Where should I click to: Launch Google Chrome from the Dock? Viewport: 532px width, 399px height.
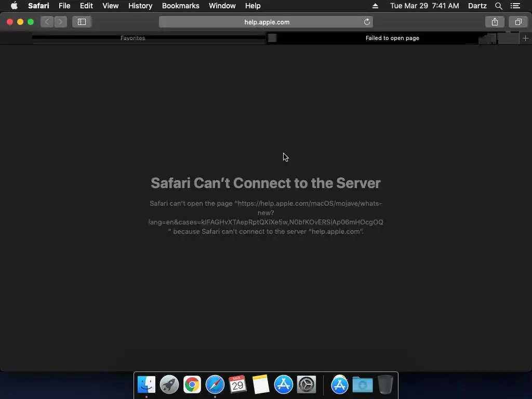pyautogui.click(x=192, y=384)
